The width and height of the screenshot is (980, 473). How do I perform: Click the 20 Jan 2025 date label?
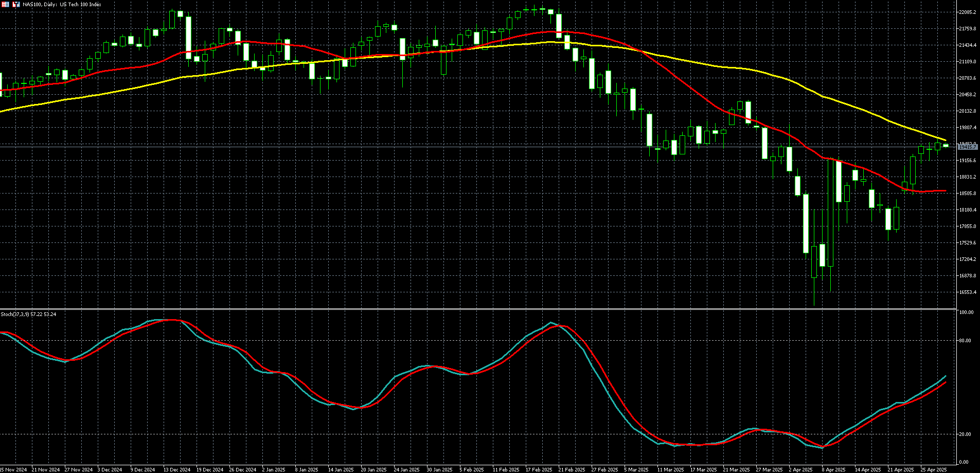pyautogui.click(x=374, y=470)
